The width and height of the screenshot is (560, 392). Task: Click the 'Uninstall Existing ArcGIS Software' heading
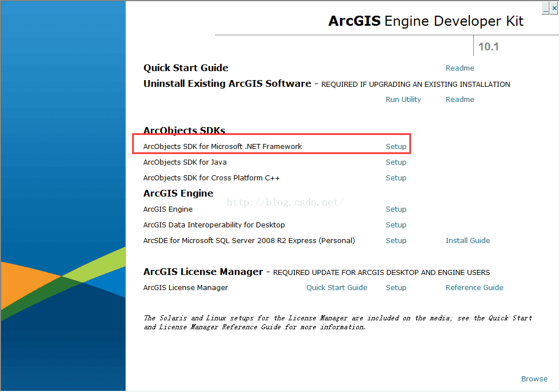pyautogui.click(x=227, y=83)
